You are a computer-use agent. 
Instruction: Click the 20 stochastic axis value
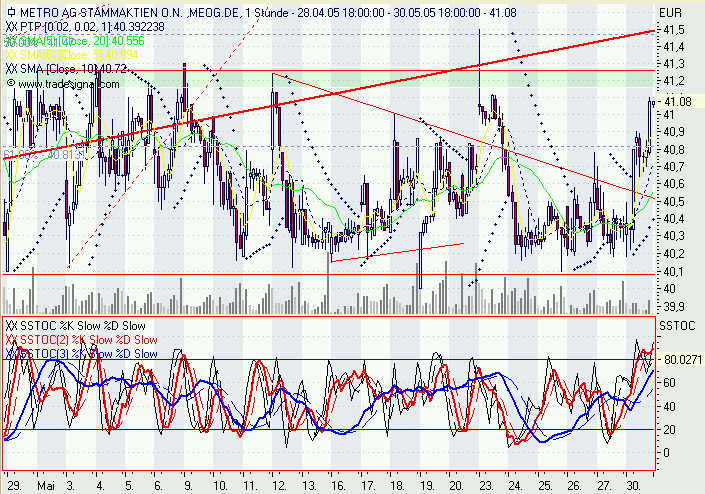coord(669,430)
